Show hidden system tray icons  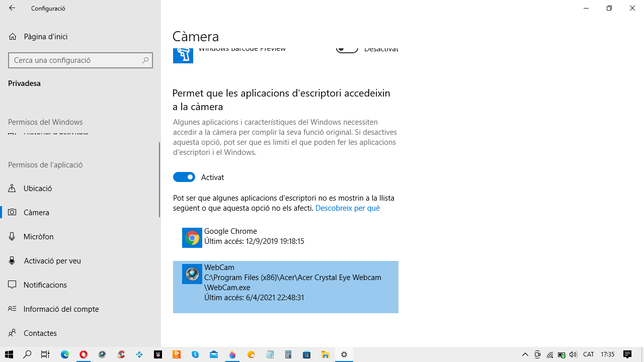(525, 354)
